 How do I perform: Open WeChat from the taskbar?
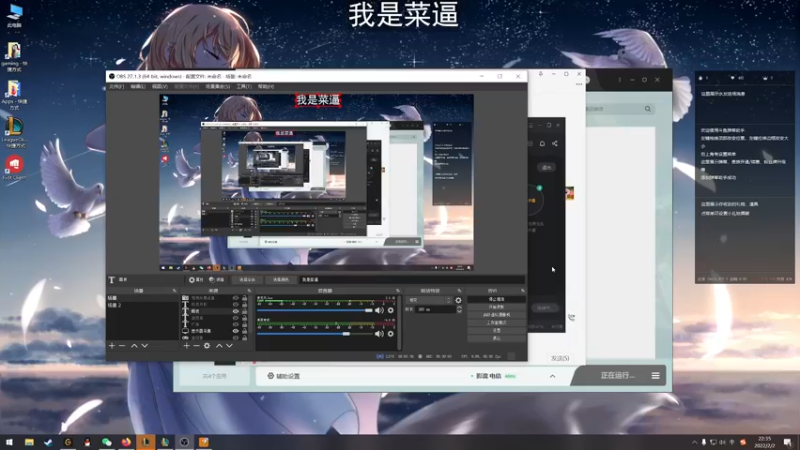point(107,442)
